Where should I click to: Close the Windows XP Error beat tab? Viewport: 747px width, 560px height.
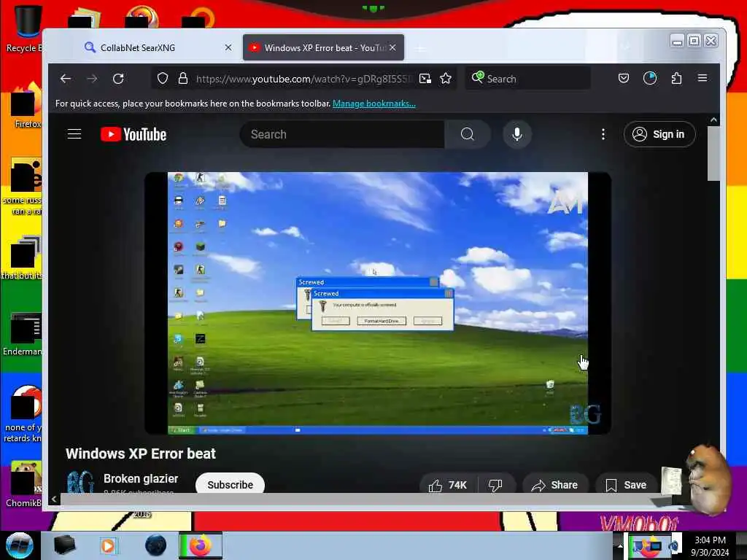click(x=392, y=47)
